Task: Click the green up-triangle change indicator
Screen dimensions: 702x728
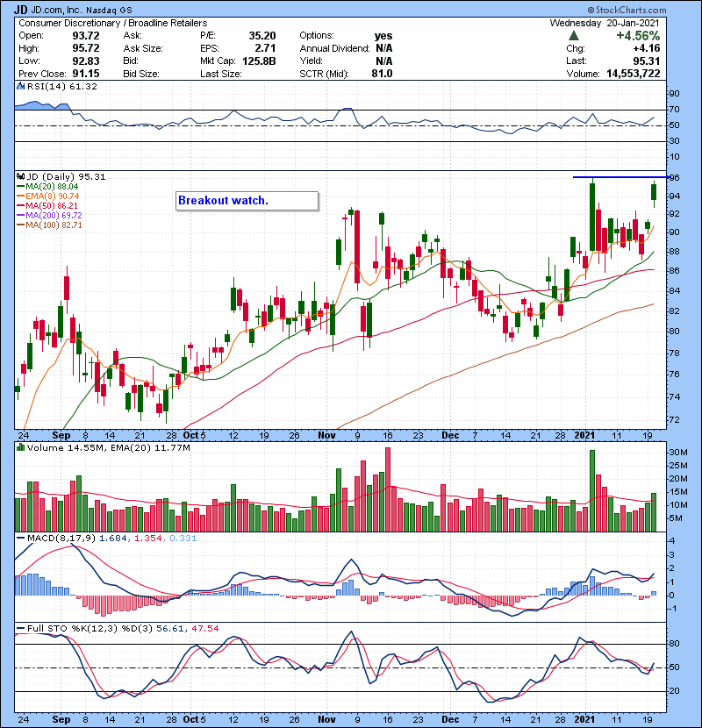Action: pos(573,36)
